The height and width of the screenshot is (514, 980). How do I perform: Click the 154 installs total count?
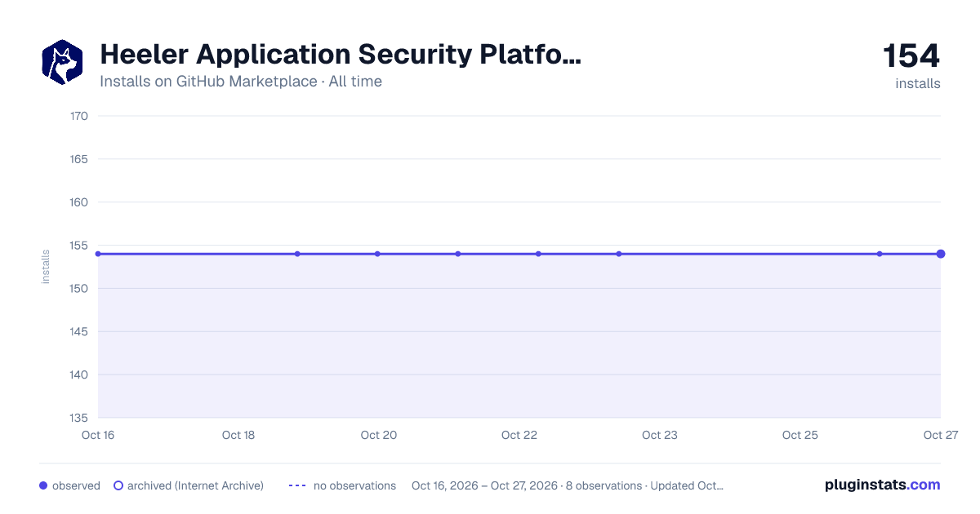911,55
